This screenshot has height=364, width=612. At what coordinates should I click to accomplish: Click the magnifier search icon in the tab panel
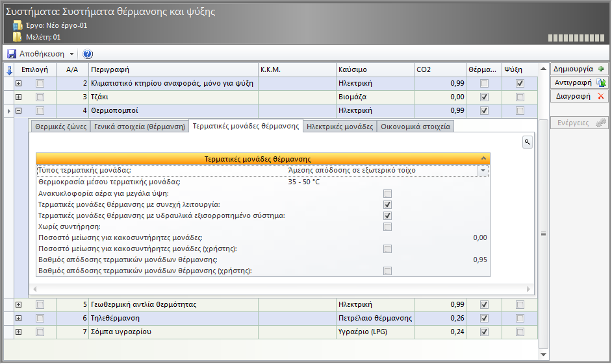pos(528,142)
